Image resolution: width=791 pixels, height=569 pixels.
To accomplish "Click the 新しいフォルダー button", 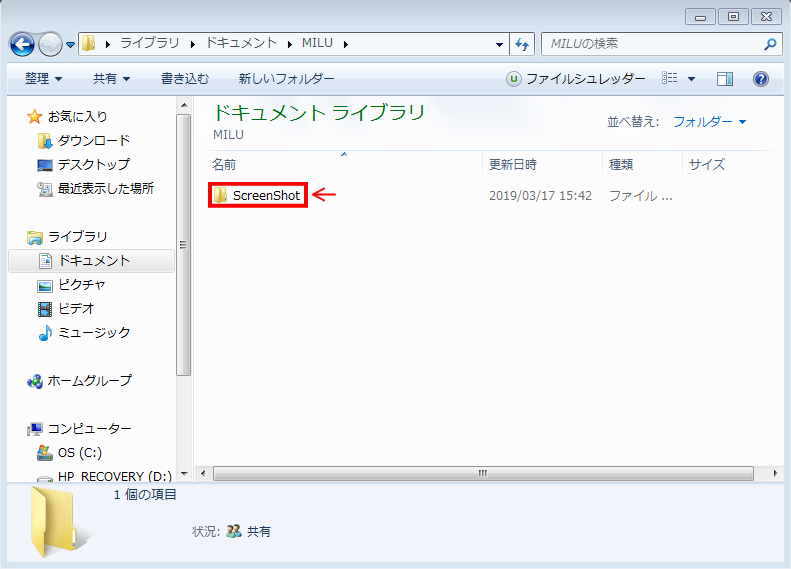I will point(286,79).
